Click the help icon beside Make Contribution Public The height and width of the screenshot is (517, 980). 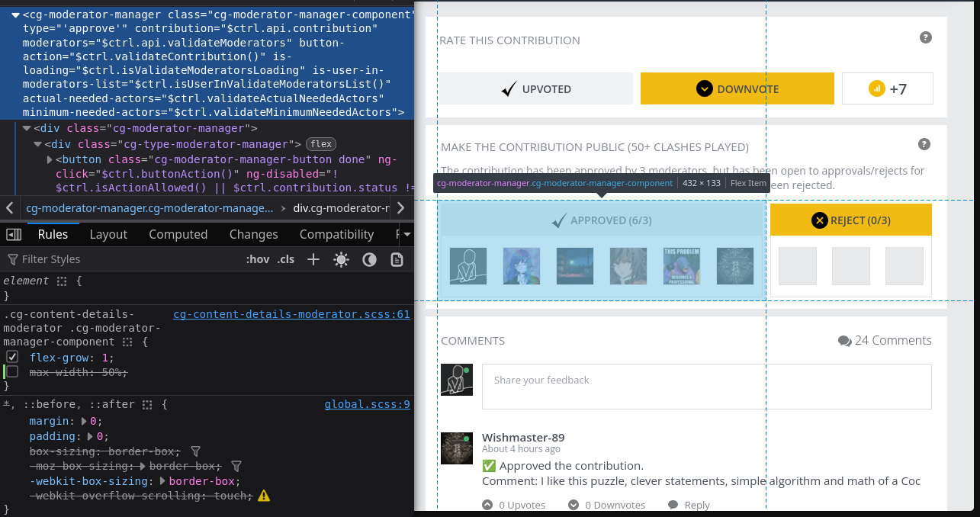[924, 144]
